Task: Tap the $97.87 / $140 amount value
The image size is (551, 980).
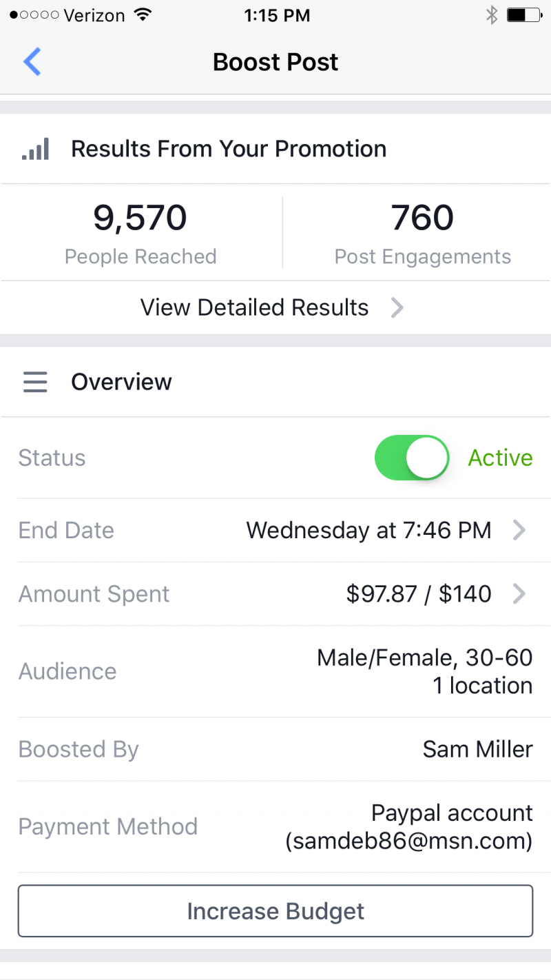Action: 419,594
